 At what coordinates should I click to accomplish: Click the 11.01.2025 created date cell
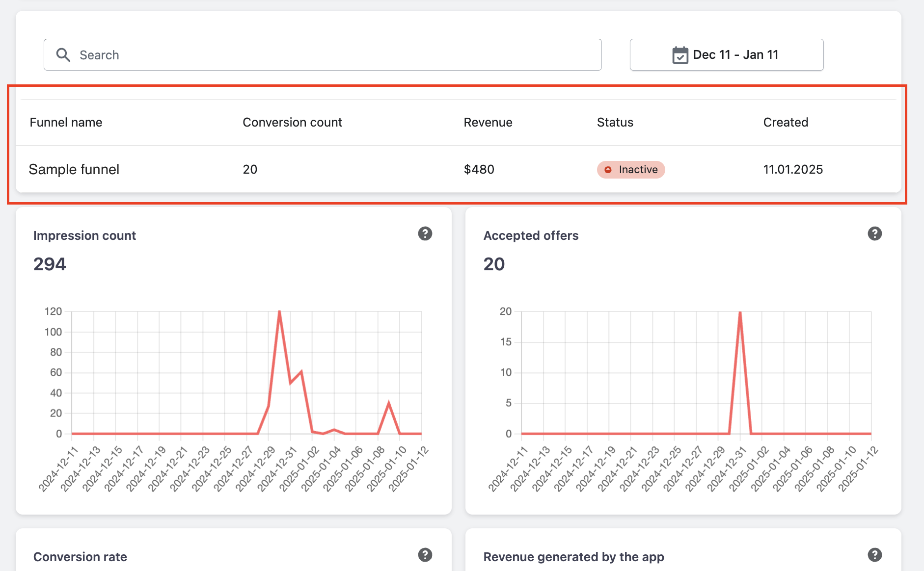(x=792, y=170)
